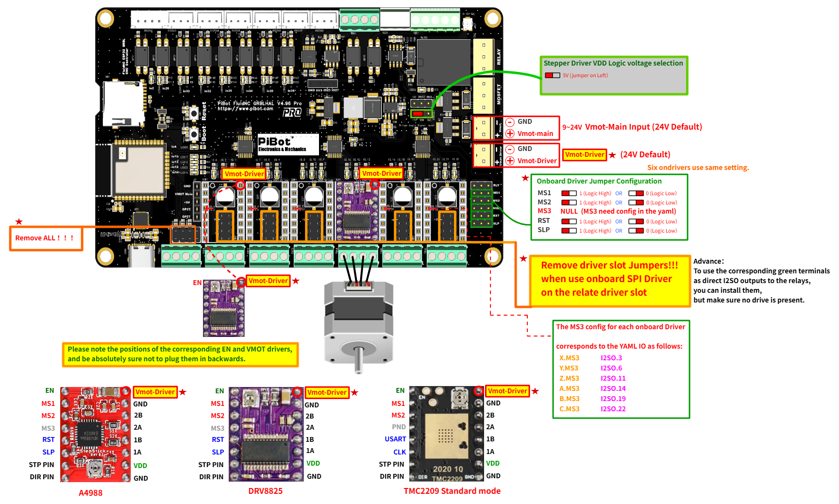Viewport: 839px width, 504px height.
Task: Click the ESP32 wireless module on the board
Action: [x=139, y=170]
